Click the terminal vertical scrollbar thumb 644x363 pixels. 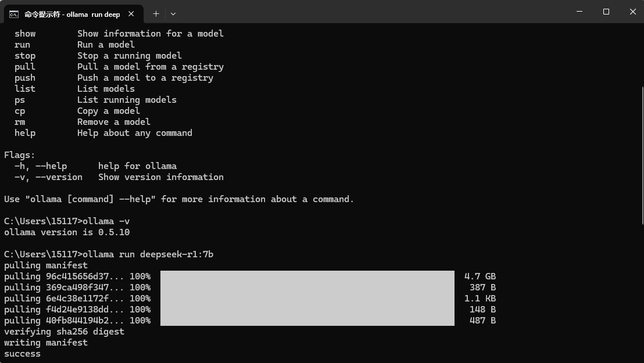[642, 155]
